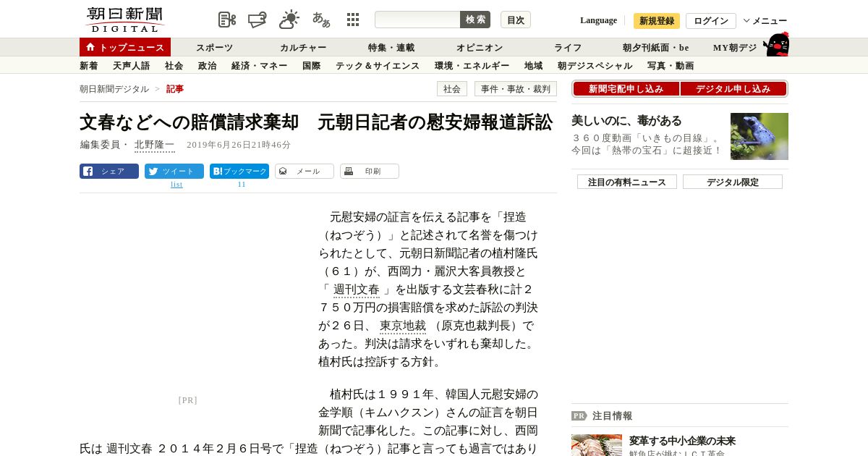
Task: Select 環境・エネルギー in the sub-navigation
Action: point(472,66)
